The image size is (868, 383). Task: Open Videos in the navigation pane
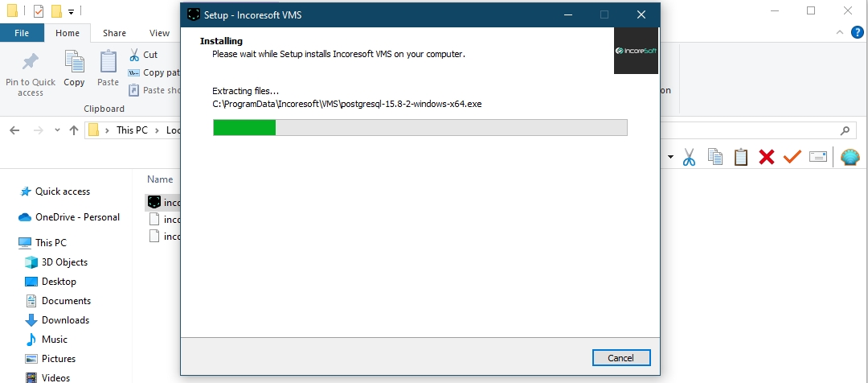(47, 377)
